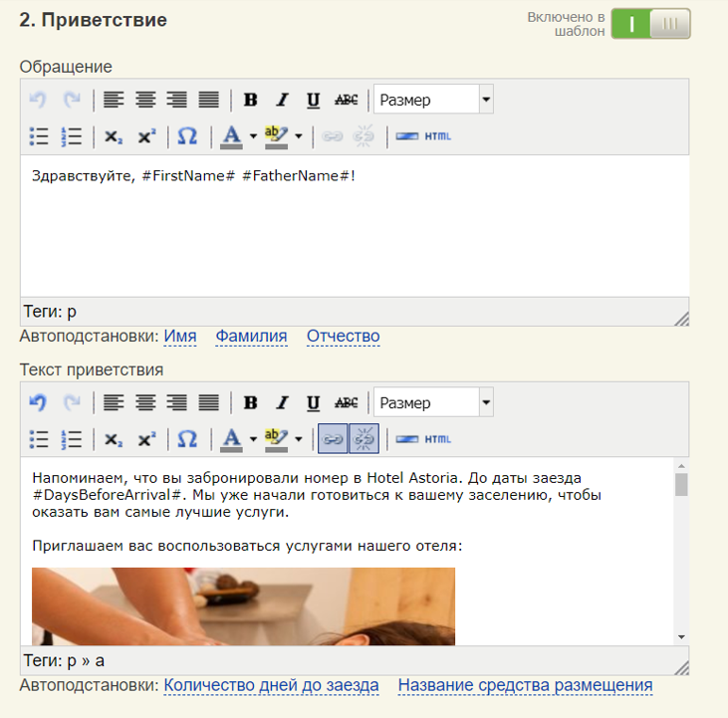Click into the Обращение text area
Screen dimensions: 728x718
355,226
